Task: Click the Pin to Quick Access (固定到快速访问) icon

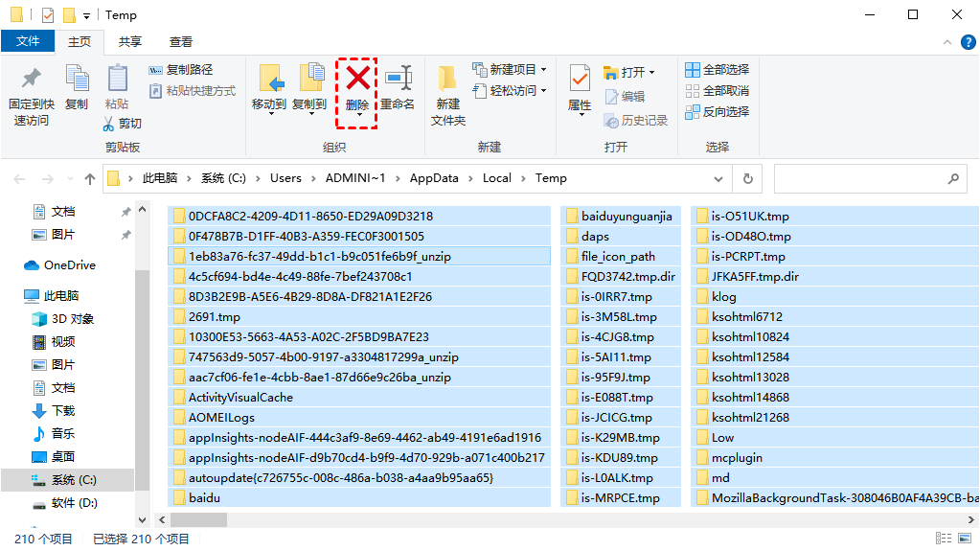Action: tap(31, 79)
